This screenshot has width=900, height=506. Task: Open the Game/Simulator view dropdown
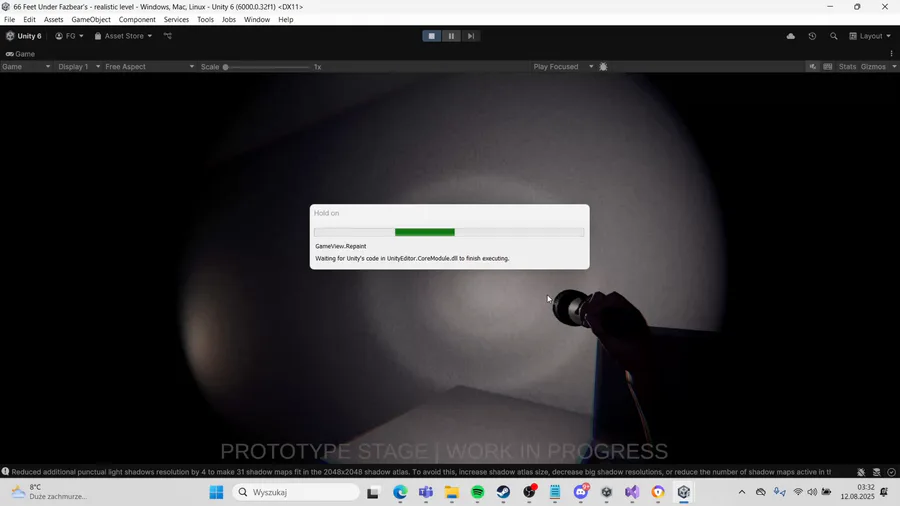coord(26,67)
